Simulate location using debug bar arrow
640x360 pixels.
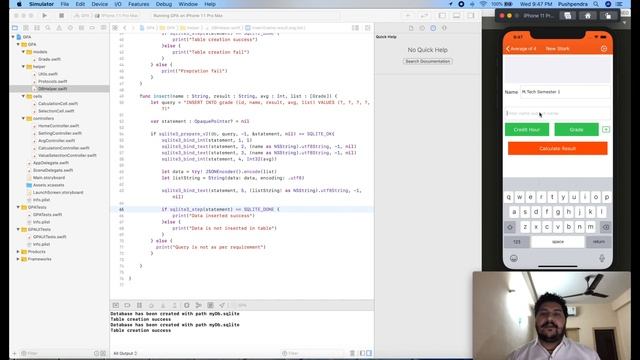(222, 305)
